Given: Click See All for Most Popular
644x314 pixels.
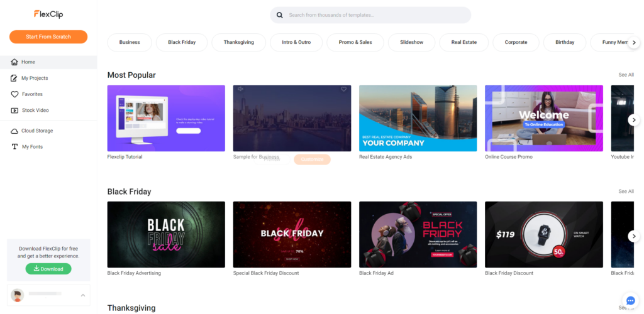Looking at the screenshot, I should (626, 75).
